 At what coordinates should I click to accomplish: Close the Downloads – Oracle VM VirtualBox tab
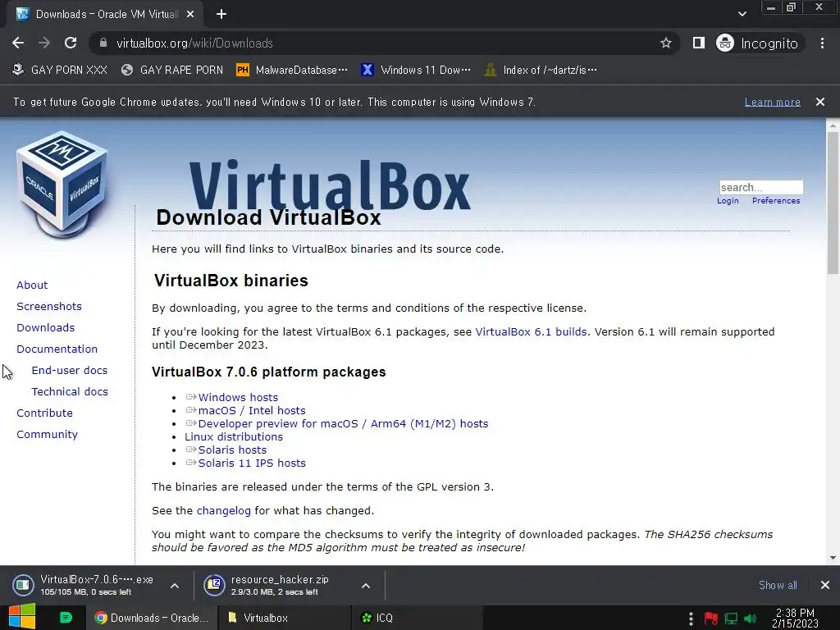pos(190,15)
